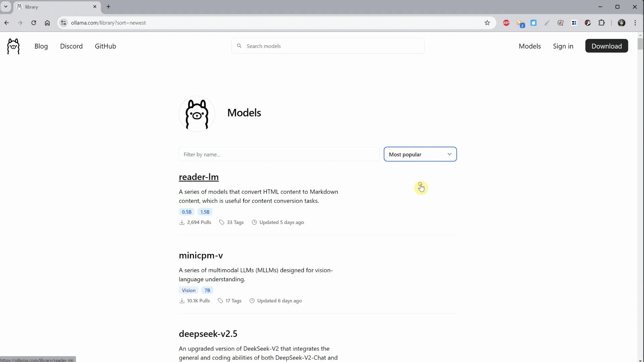Bookmark this page with the star icon
Image resolution: width=644 pixels, height=362 pixels.
(487, 23)
